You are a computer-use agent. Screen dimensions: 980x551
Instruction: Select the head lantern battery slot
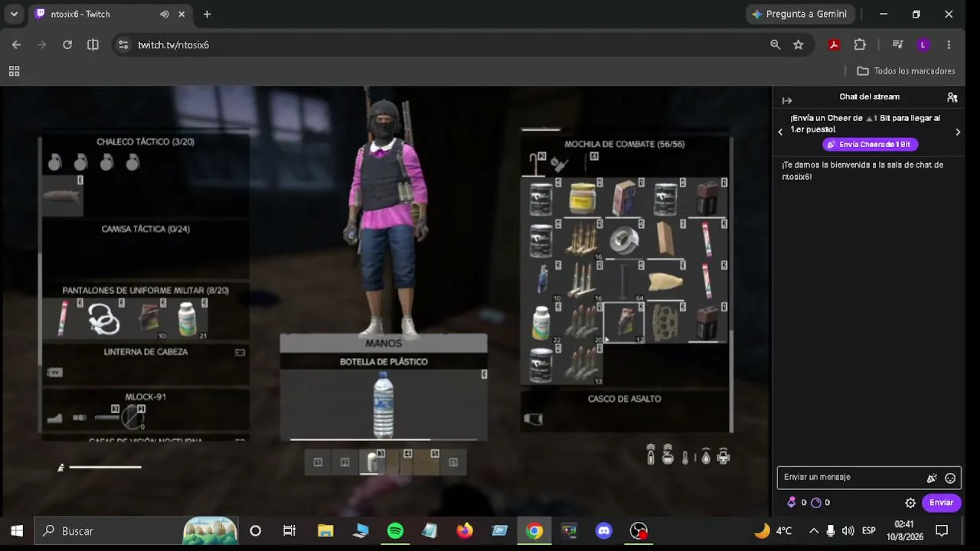[54, 373]
